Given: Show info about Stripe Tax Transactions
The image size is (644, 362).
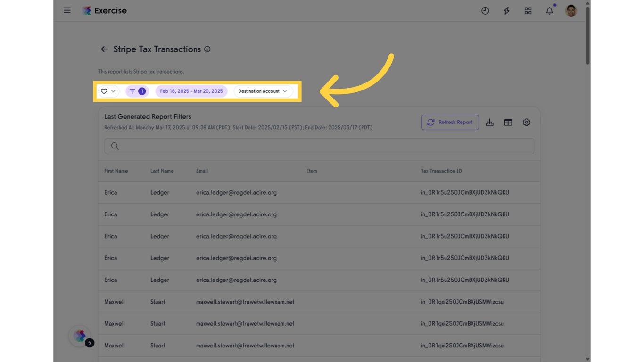Looking at the screenshot, I should tap(207, 49).
